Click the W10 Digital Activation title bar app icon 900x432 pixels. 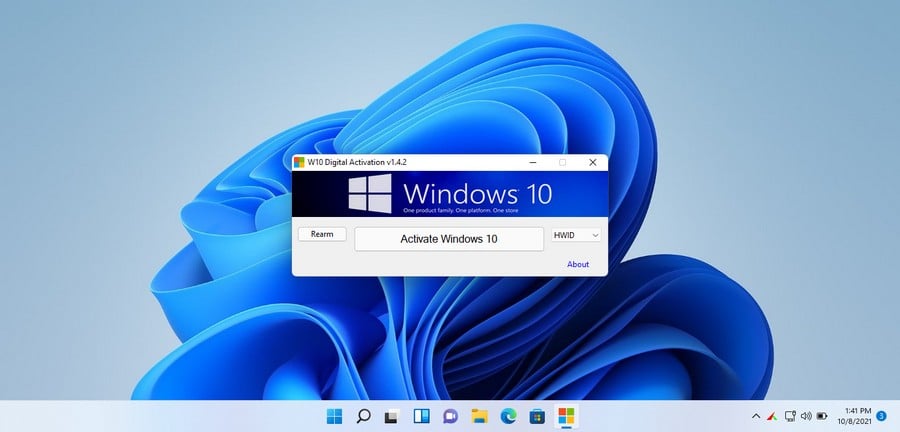click(x=299, y=162)
